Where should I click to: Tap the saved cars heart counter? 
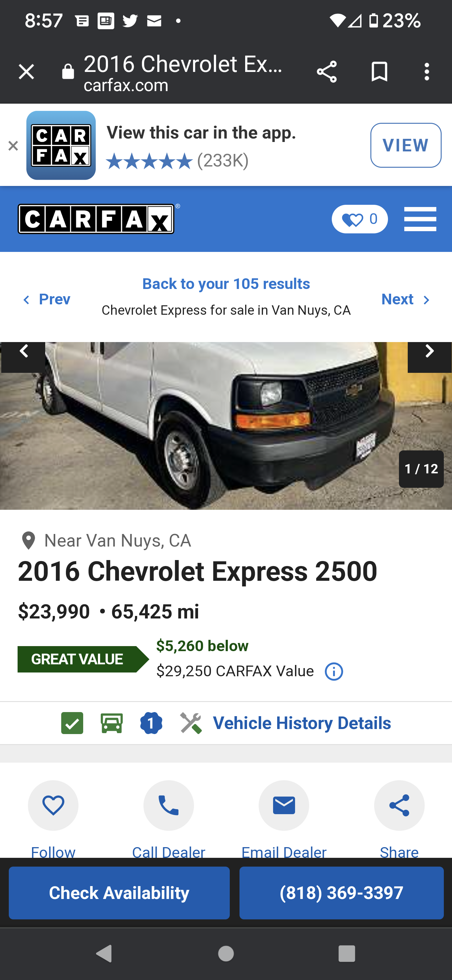coord(359,219)
